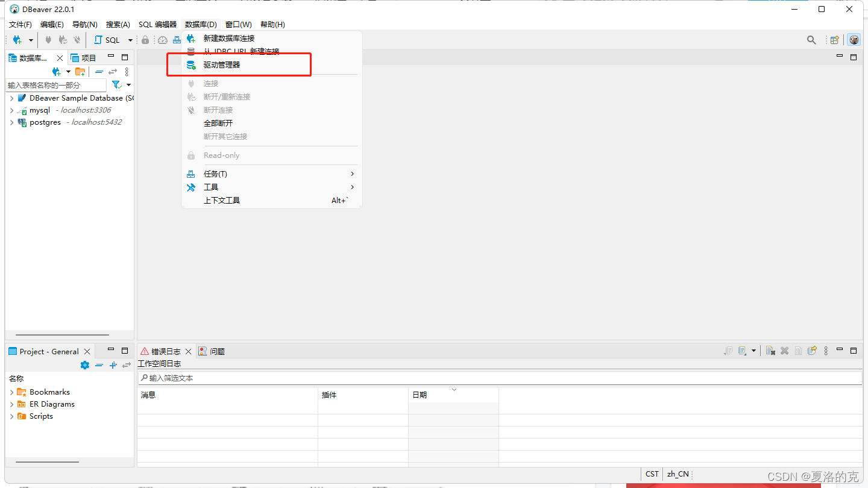868x488 pixels.
Task: Open dropdown arrow next to navigator new connection icon
Action: pos(68,72)
